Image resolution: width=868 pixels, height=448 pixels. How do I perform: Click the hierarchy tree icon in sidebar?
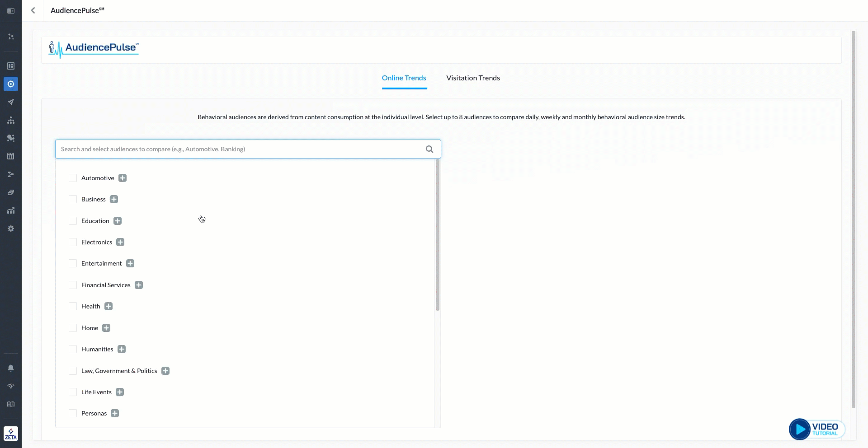[11, 120]
